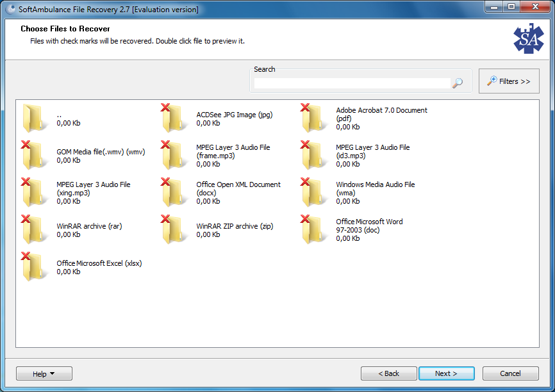Expand the Filters >> panel
This screenshot has width=555, height=392.
pos(509,81)
